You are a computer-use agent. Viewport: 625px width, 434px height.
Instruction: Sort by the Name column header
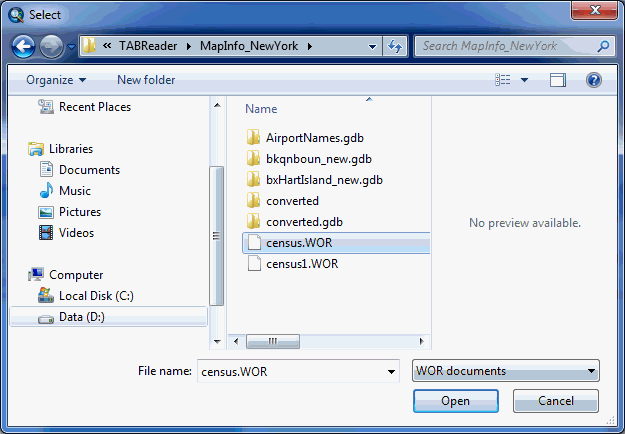[261, 109]
